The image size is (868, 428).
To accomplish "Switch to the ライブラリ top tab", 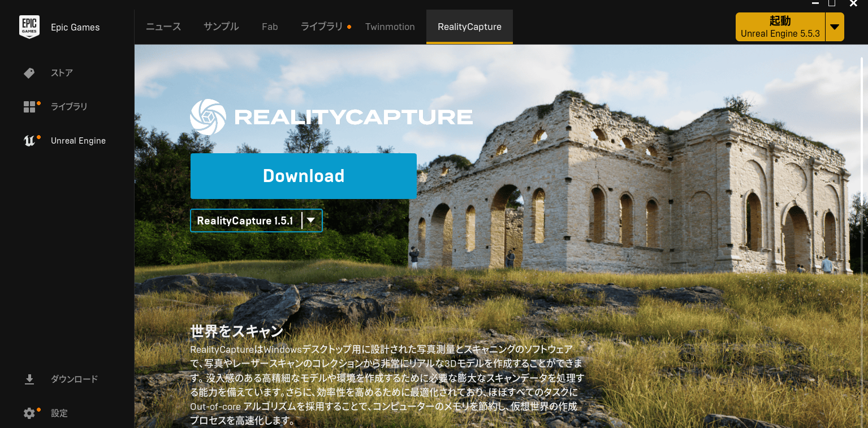I will (322, 27).
